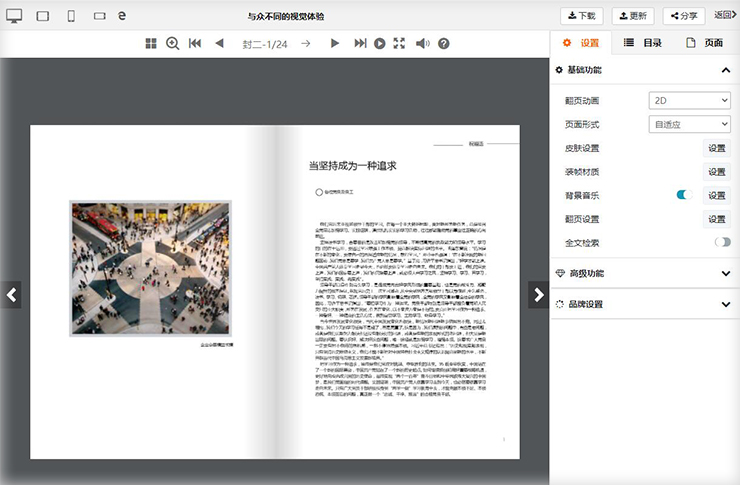
Task: Mute the sound with speaker icon
Action: pyautogui.click(x=422, y=43)
